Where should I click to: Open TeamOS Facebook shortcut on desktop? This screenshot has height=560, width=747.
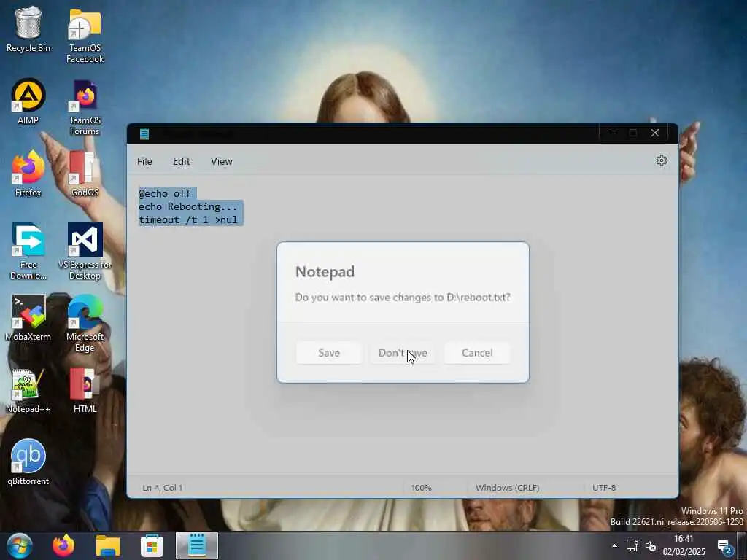pos(85,36)
